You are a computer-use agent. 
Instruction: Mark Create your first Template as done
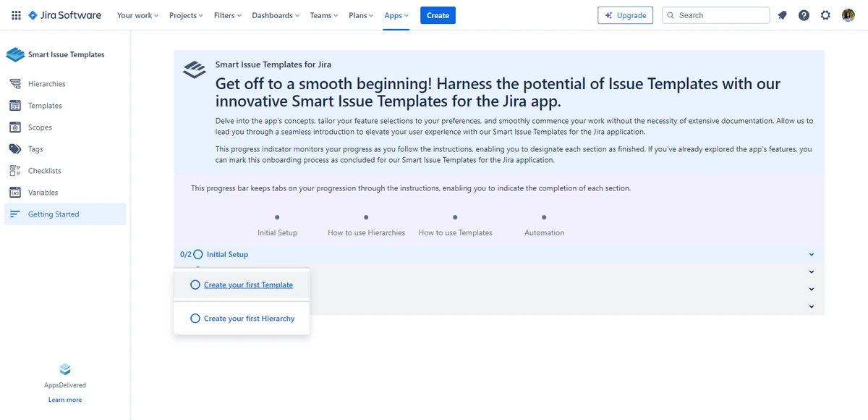point(195,285)
